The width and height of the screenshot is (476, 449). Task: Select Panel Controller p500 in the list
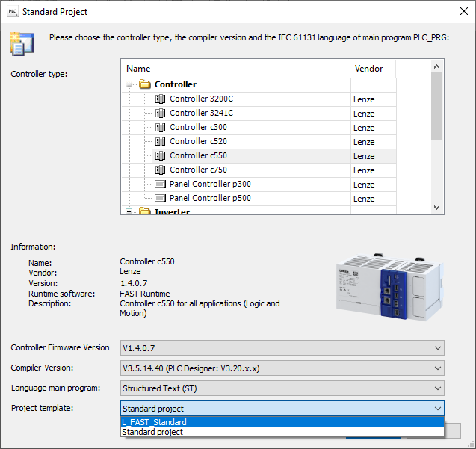[210, 198]
